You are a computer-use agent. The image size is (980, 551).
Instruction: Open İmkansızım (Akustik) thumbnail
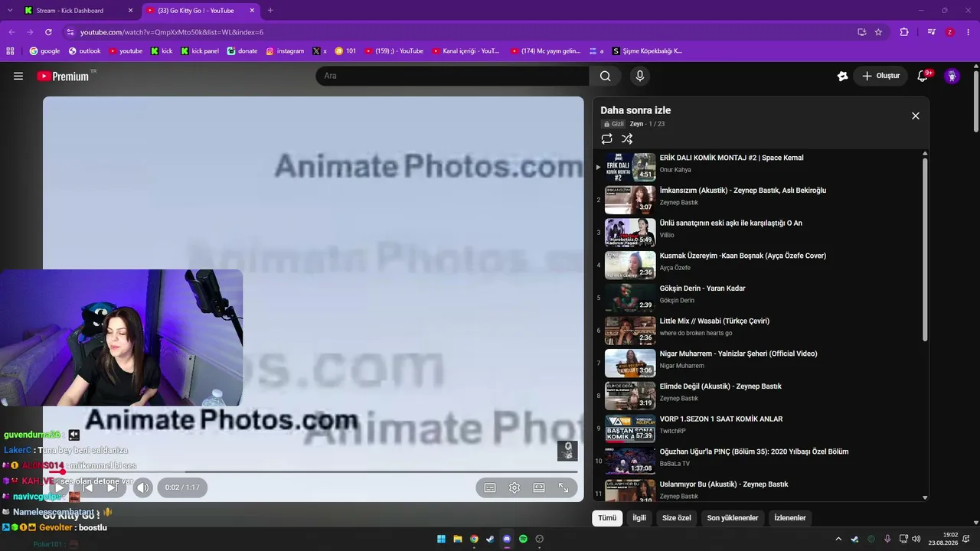point(630,200)
